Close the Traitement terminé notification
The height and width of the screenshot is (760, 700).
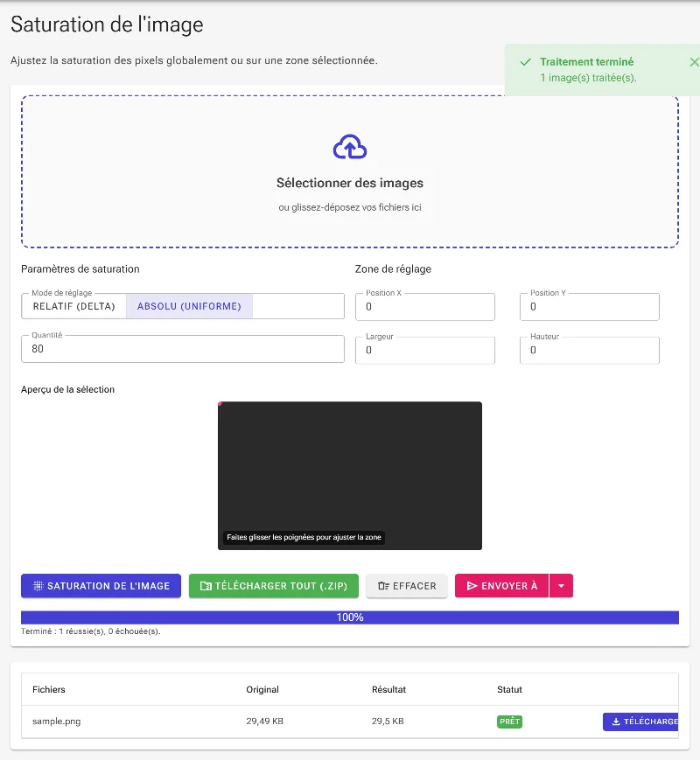pyautogui.click(x=694, y=62)
